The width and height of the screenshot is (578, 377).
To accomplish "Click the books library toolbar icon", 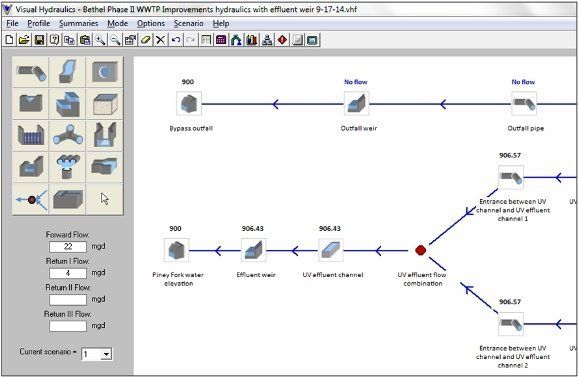I will point(252,40).
